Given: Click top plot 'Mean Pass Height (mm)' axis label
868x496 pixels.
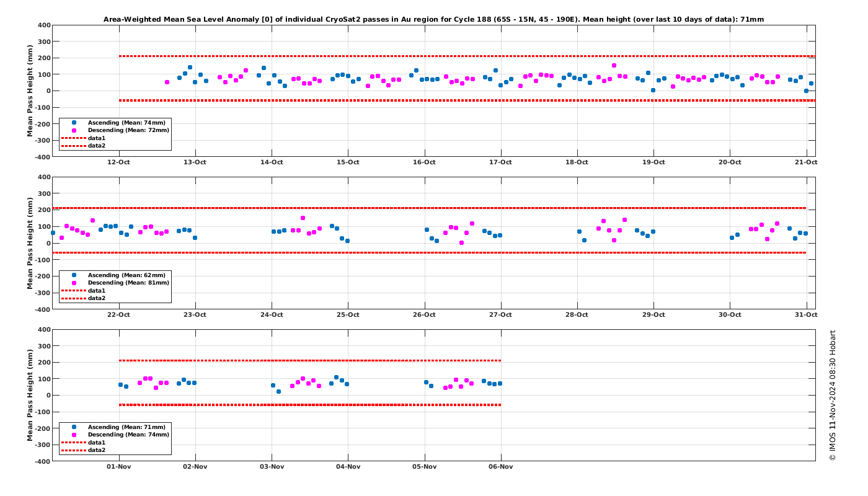Looking at the screenshot, I should (30, 91).
